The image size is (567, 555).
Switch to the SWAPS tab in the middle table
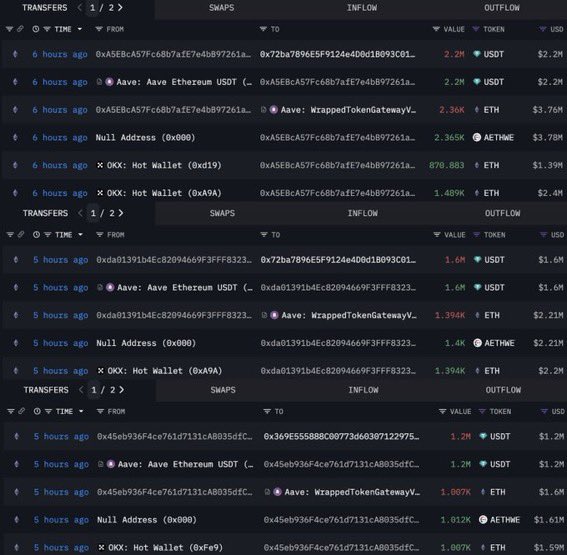click(x=222, y=213)
